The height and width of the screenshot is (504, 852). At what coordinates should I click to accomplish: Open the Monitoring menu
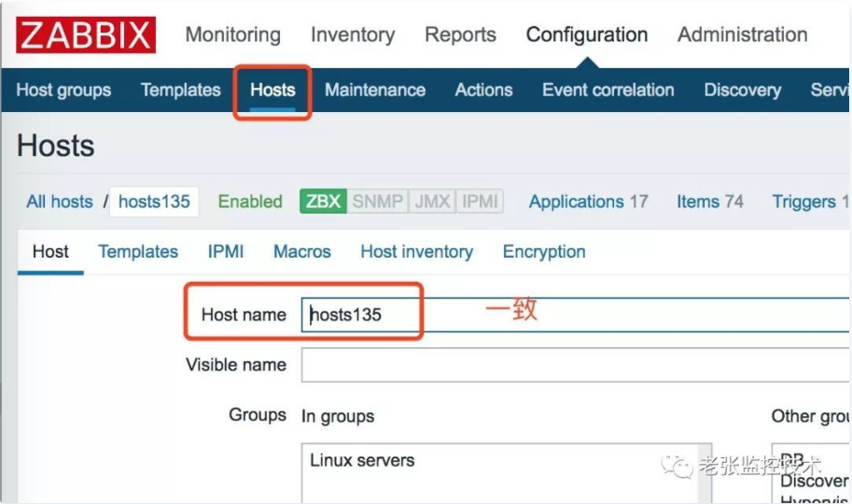pyautogui.click(x=232, y=35)
